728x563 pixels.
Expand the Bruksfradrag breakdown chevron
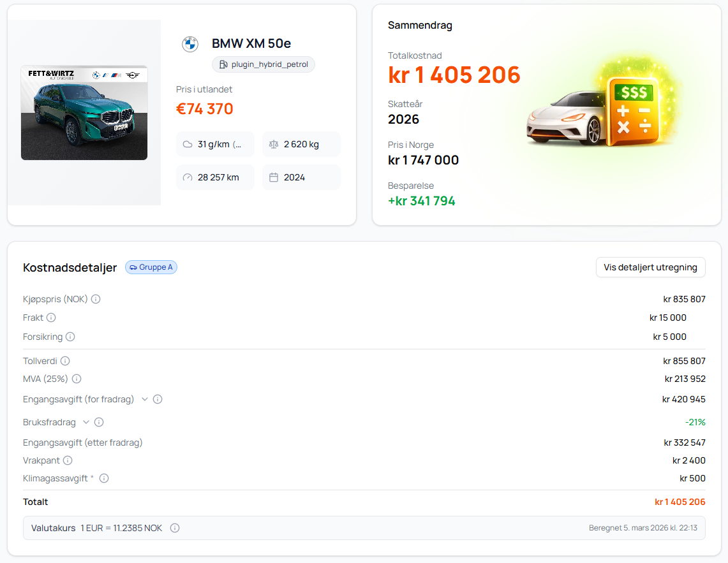[x=86, y=422]
